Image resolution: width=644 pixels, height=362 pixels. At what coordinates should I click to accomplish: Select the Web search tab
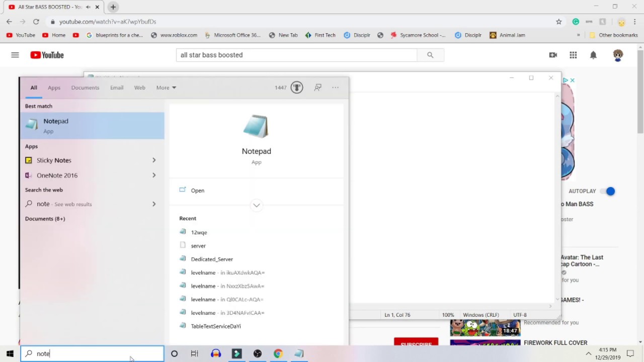point(139,87)
